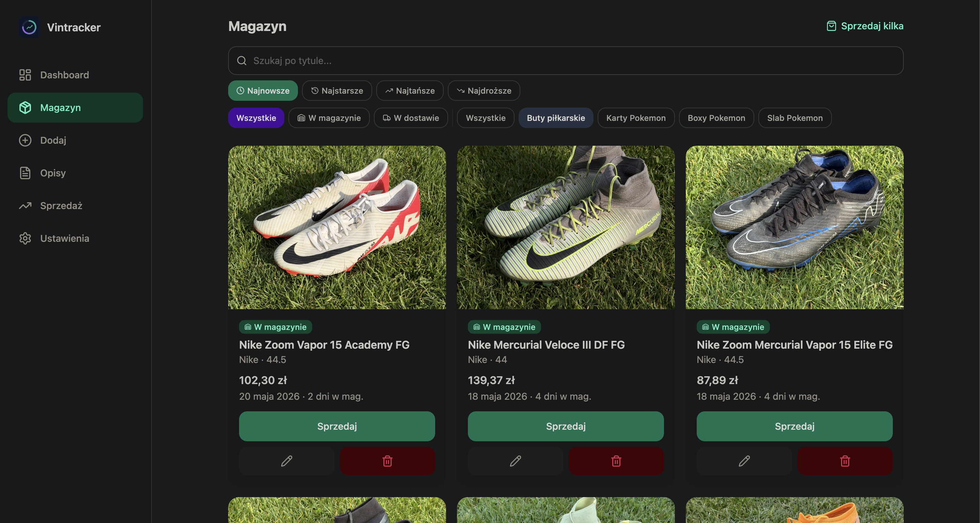Edit Nike Zoom Vapor 15 Academy FG with pencil icon
Viewport: 980px width, 523px height.
tap(286, 461)
